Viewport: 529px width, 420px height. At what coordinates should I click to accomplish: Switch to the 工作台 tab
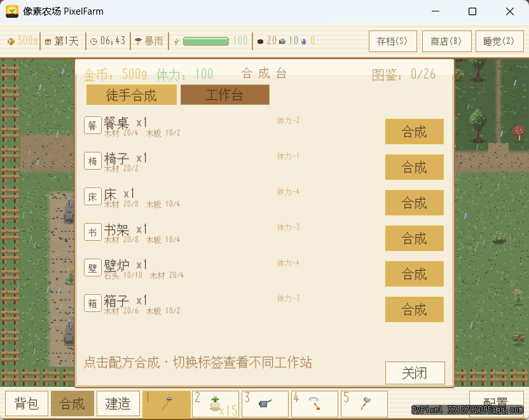(x=225, y=95)
